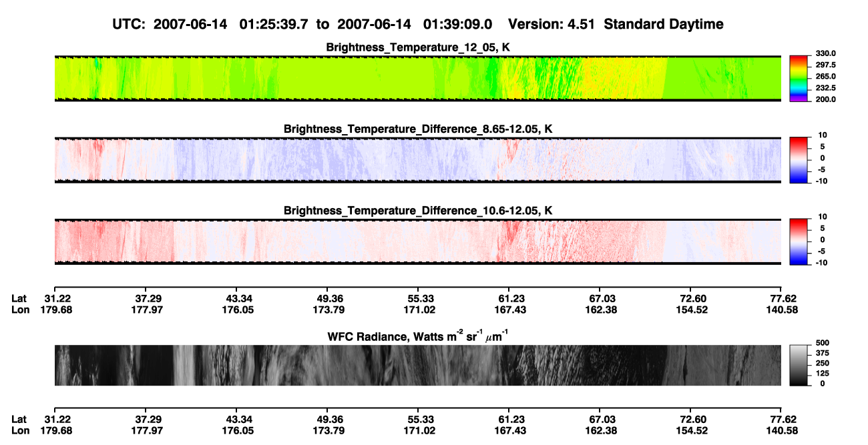Click the 500 tick on the WFC colorbar
This screenshot has width=868, height=445.
(822, 342)
